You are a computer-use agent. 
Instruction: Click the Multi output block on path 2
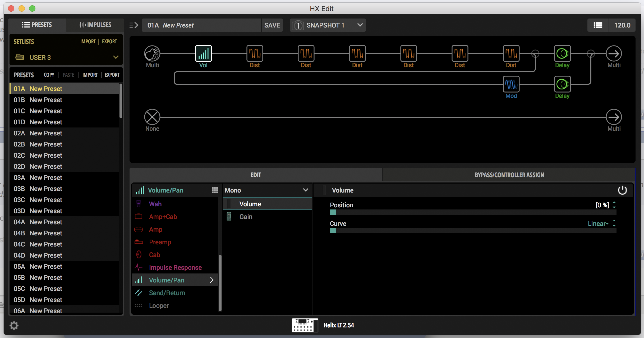coord(614,117)
